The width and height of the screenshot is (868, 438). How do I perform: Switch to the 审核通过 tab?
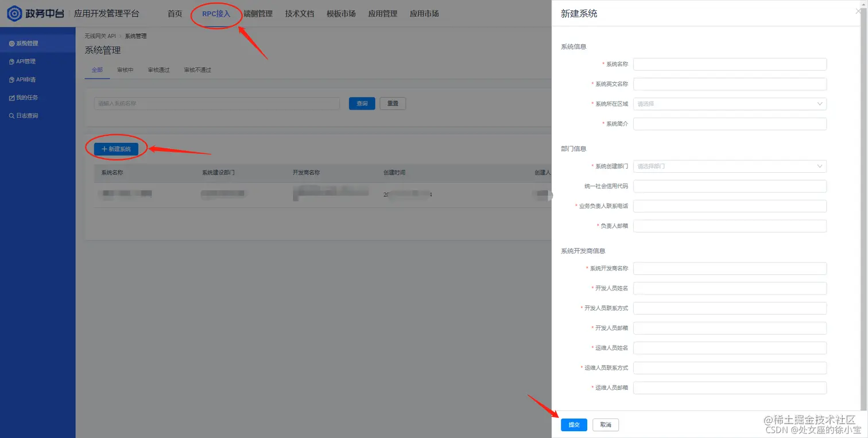pyautogui.click(x=158, y=70)
